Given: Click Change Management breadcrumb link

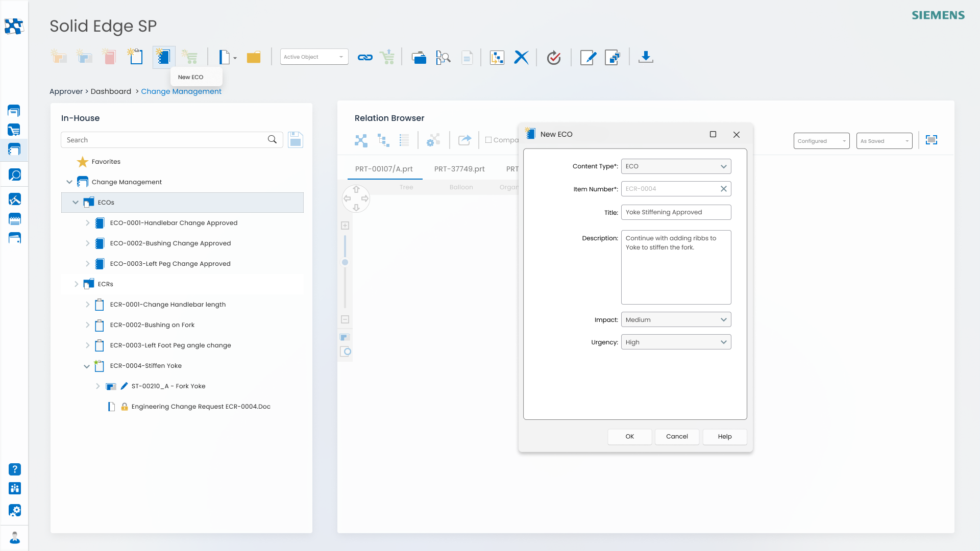Looking at the screenshot, I should [181, 91].
